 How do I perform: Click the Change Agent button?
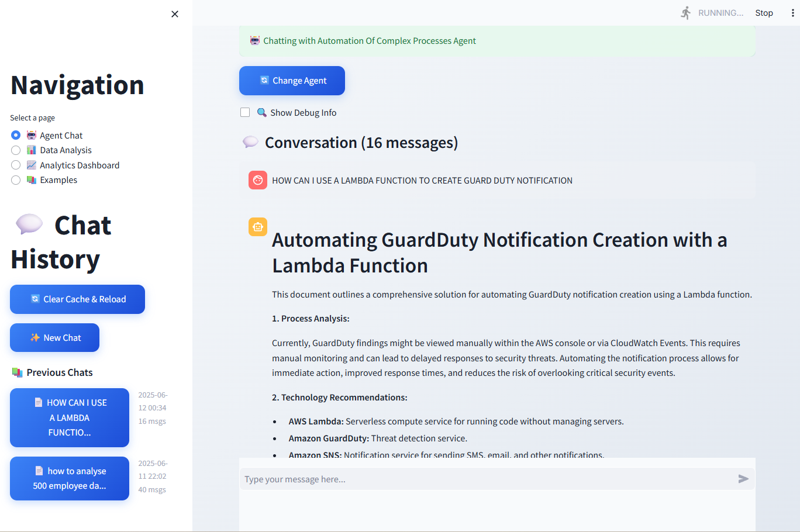(292, 81)
